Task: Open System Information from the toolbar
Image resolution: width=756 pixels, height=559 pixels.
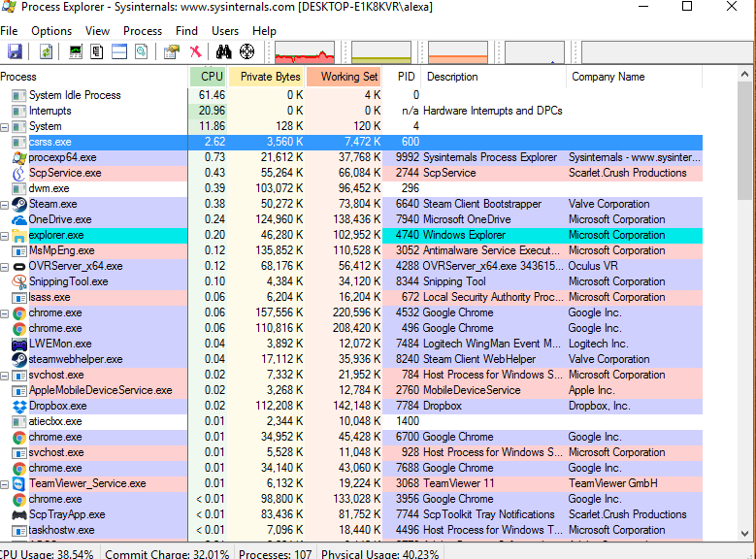Action: point(76,51)
